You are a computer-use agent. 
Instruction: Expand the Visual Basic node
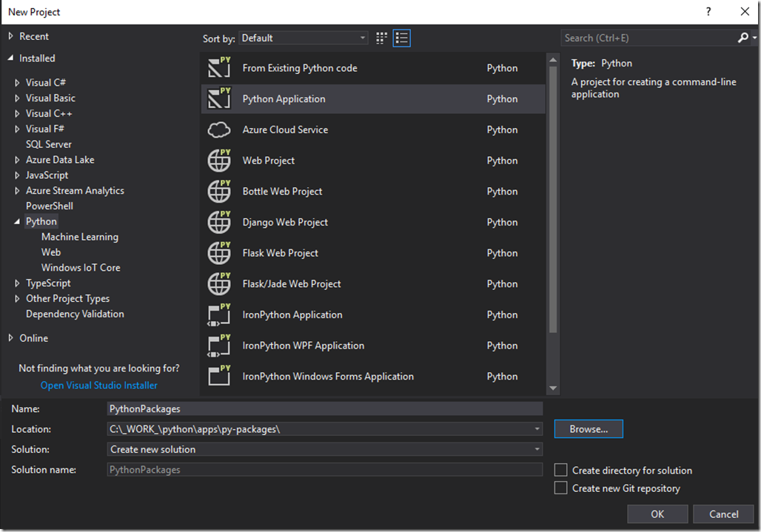pyautogui.click(x=17, y=98)
